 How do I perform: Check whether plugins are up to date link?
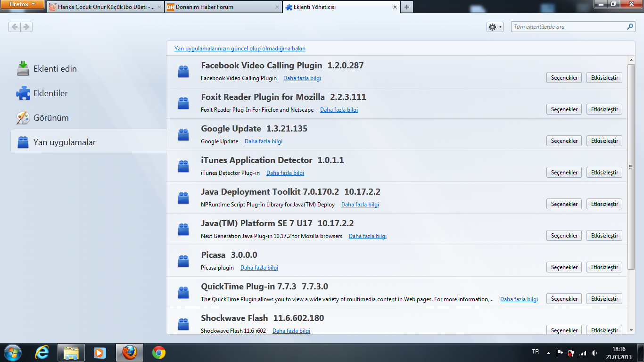(240, 49)
